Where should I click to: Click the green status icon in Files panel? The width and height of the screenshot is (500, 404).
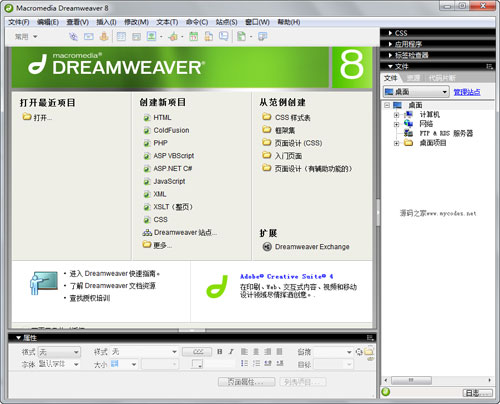point(386,392)
